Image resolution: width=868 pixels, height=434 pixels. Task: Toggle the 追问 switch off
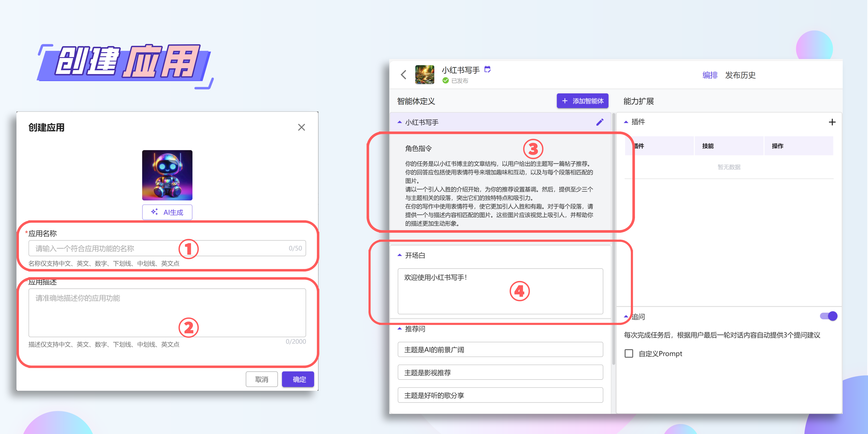(828, 316)
